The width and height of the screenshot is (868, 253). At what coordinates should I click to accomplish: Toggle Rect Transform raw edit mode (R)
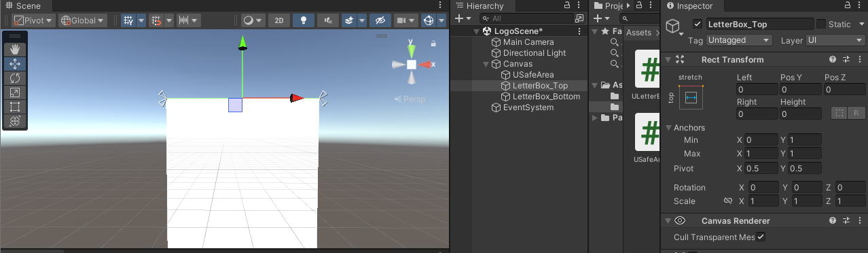click(856, 114)
